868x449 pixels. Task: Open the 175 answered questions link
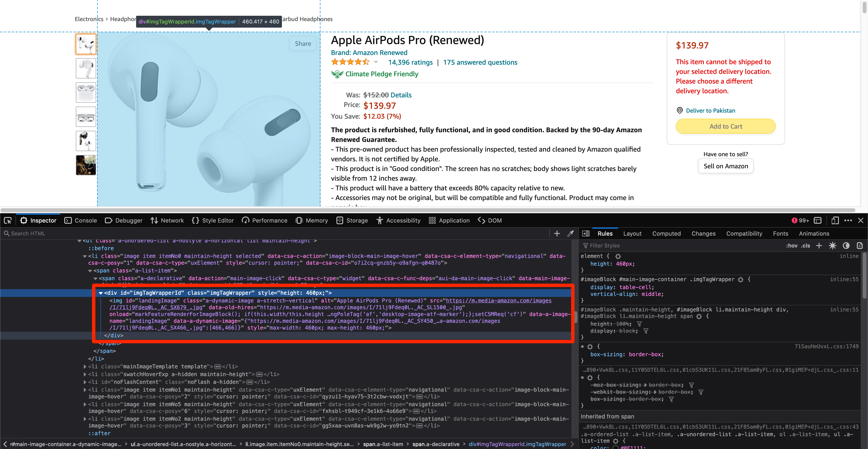480,62
